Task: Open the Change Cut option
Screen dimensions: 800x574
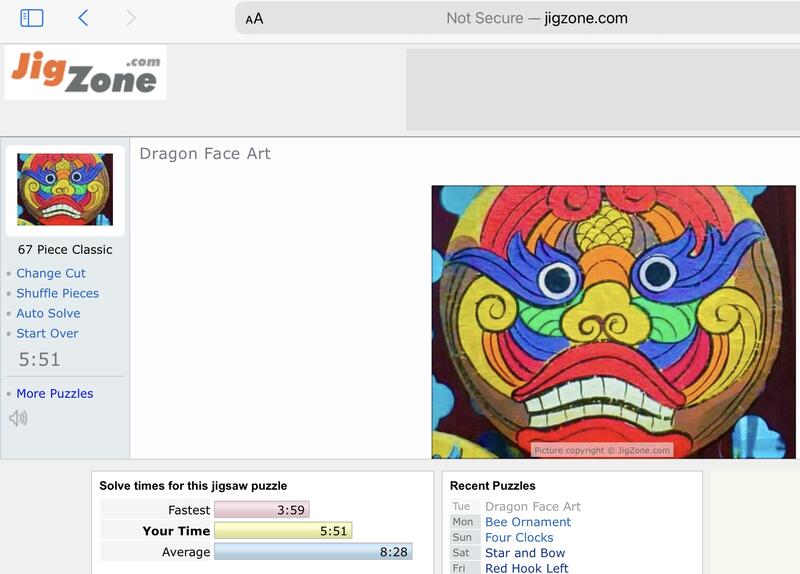Action: 51,273
